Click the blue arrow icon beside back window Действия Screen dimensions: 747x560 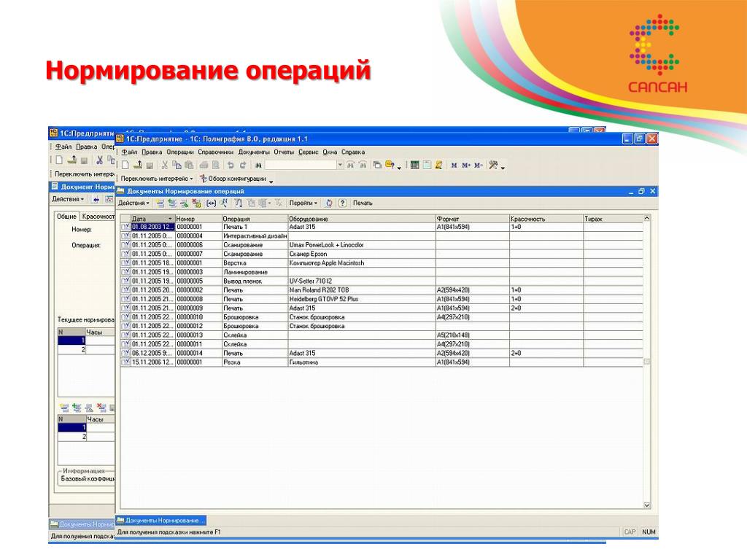pyautogui.click(x=96, y=200)
